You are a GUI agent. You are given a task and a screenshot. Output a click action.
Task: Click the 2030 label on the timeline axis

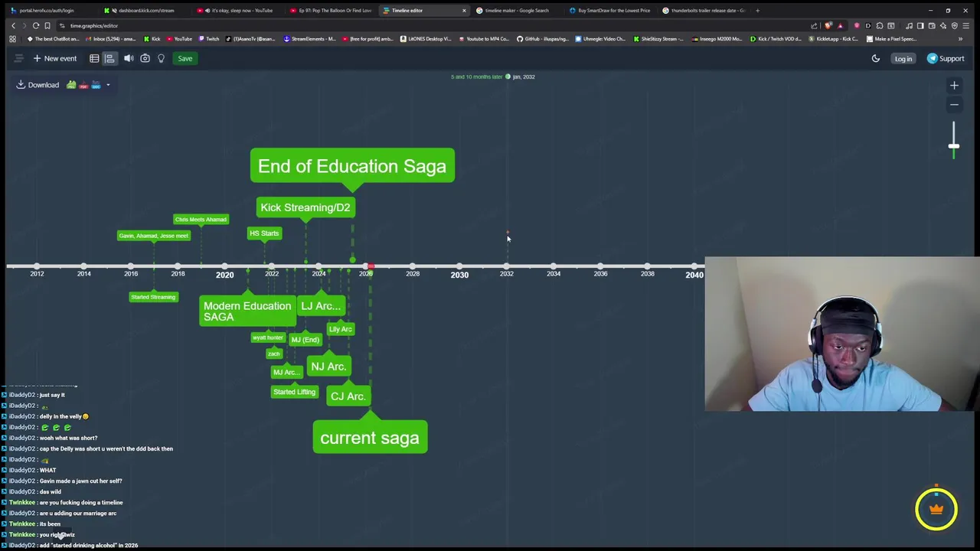[459, 275]
